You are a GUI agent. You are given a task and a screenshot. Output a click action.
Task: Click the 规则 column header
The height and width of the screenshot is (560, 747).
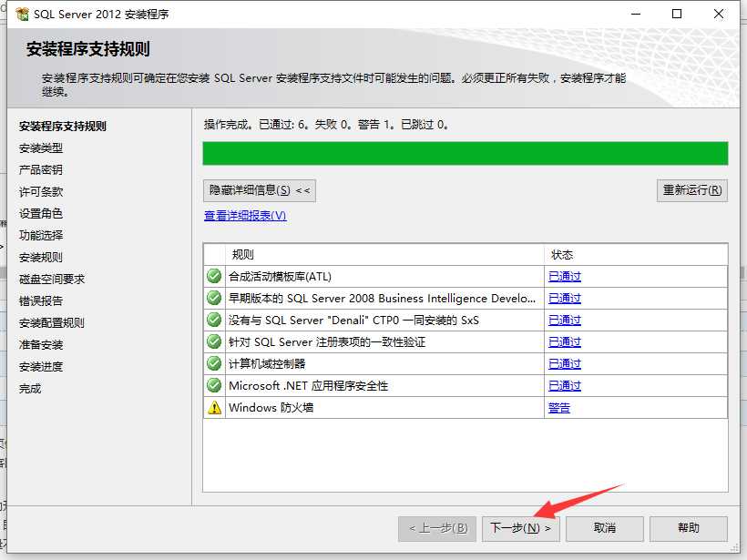pos(385,255)
